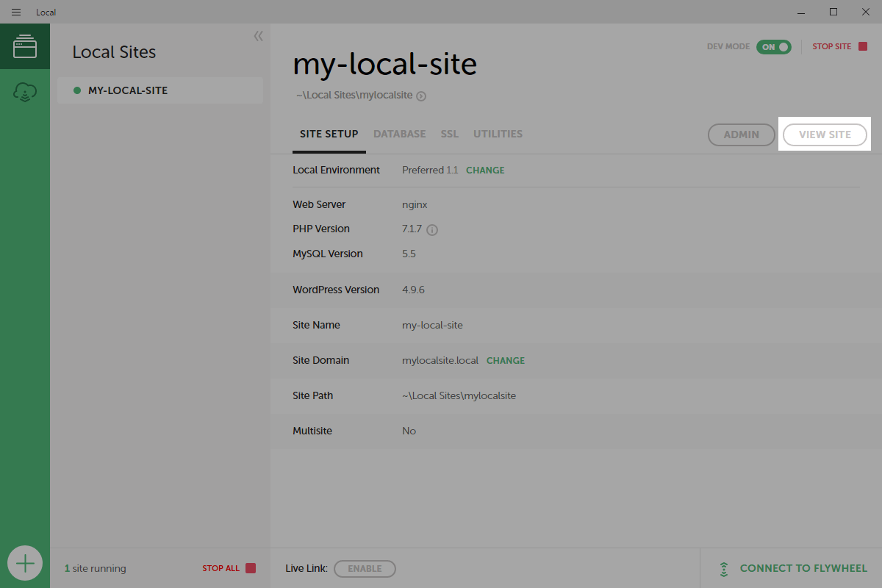Change the Local Environment
Viewport: 882px width, 588px height.
pos(485,170)
